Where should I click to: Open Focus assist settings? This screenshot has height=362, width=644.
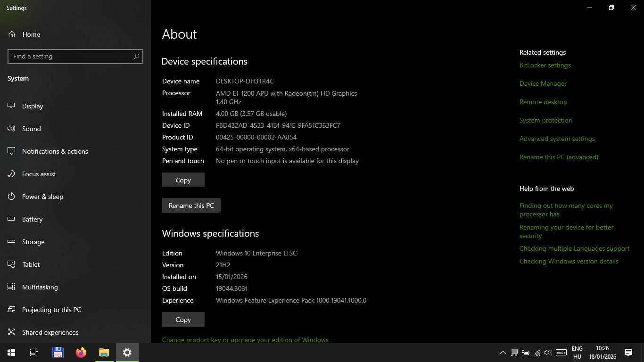click(x=75, y=174)
